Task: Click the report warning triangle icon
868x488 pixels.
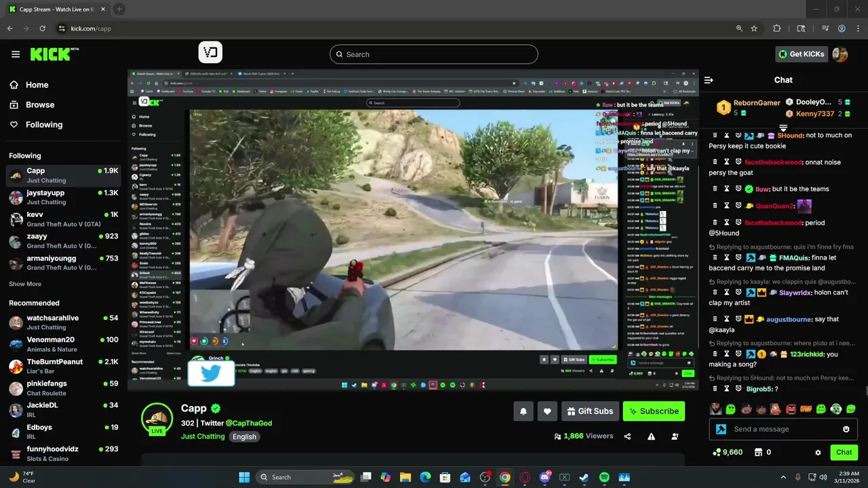Action: (x=651, y=436)
